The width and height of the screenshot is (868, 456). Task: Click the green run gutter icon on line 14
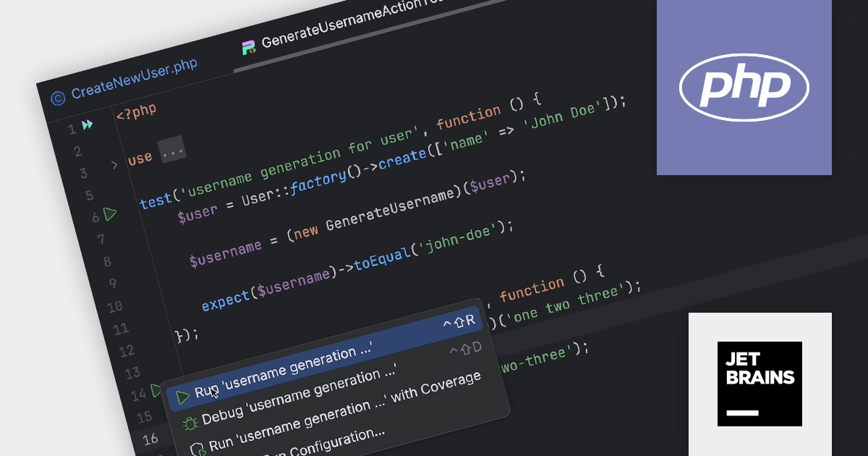(156, 392)
